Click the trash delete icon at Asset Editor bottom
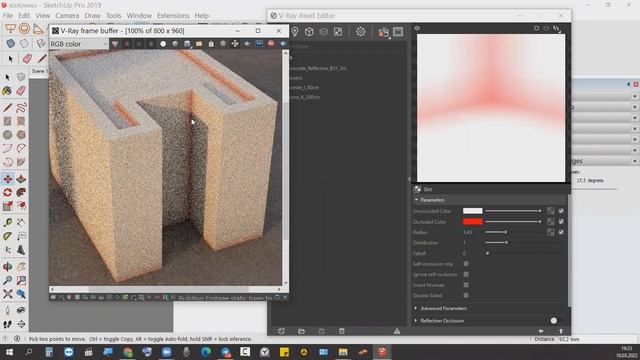The height and width of the screenshot is (360, 640). 342,331
